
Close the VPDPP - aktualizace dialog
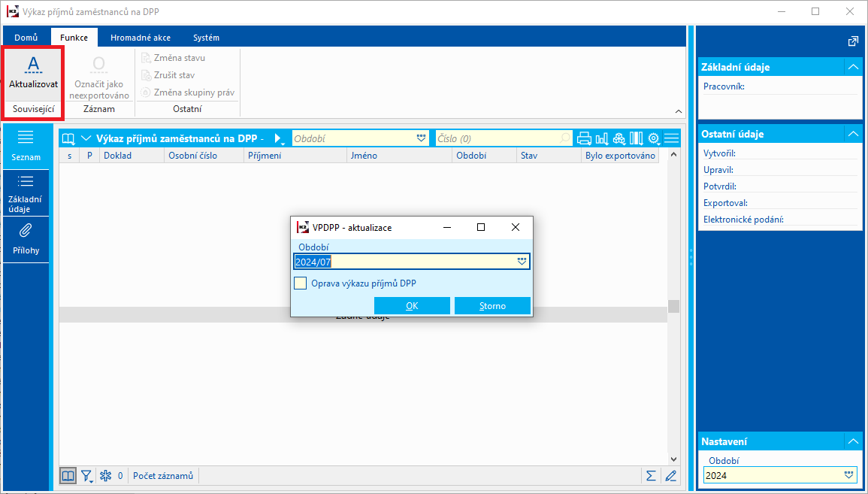pos(516,227)
